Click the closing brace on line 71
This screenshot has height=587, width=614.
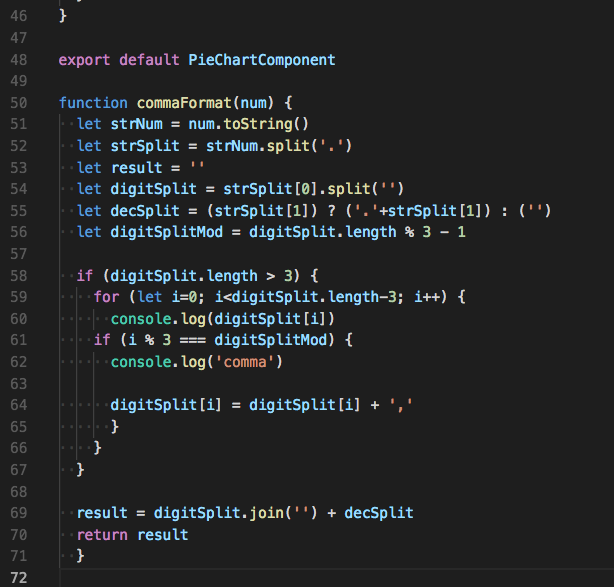(x=80, y=556)
